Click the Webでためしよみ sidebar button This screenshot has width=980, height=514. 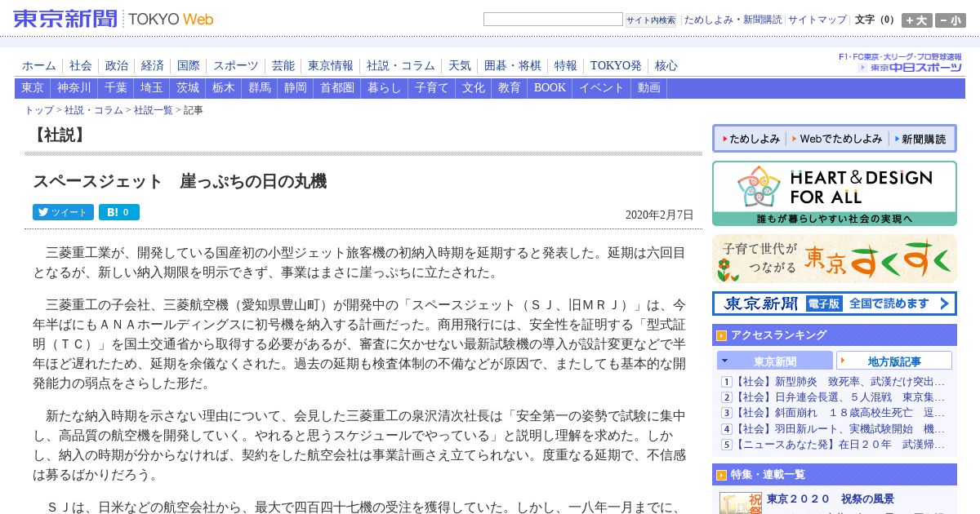click(x=837, y=139)
